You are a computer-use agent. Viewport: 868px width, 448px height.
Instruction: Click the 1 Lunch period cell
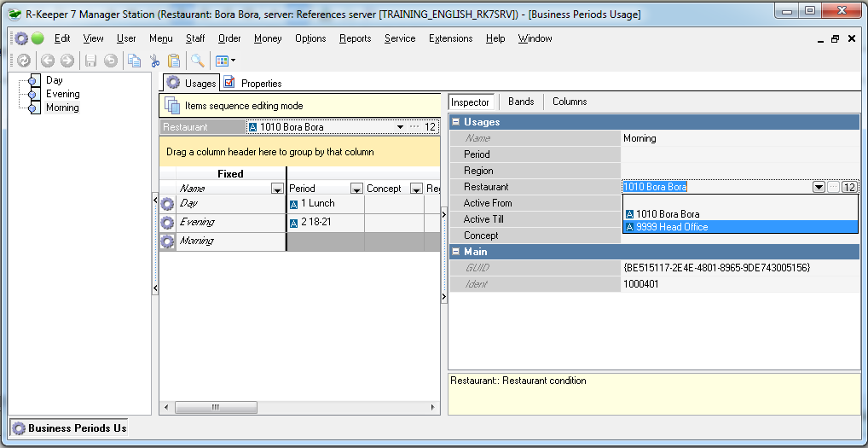pyautogui.click(x=326, y=204)
